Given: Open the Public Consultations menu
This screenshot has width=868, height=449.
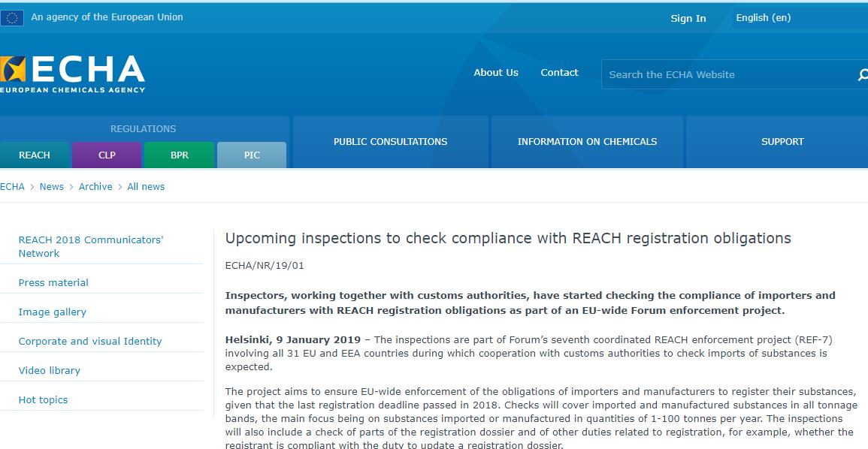Looking at the screenshot, I should 390,142.
